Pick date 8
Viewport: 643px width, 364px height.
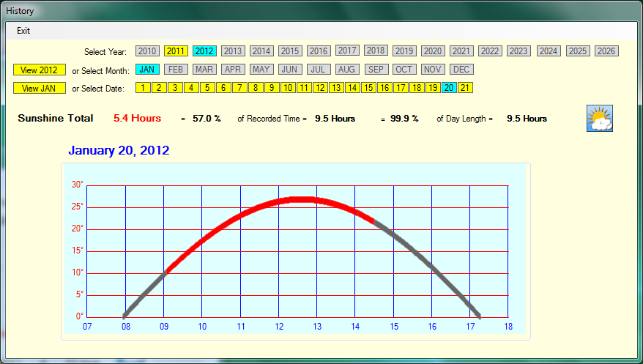click(256, 88)
